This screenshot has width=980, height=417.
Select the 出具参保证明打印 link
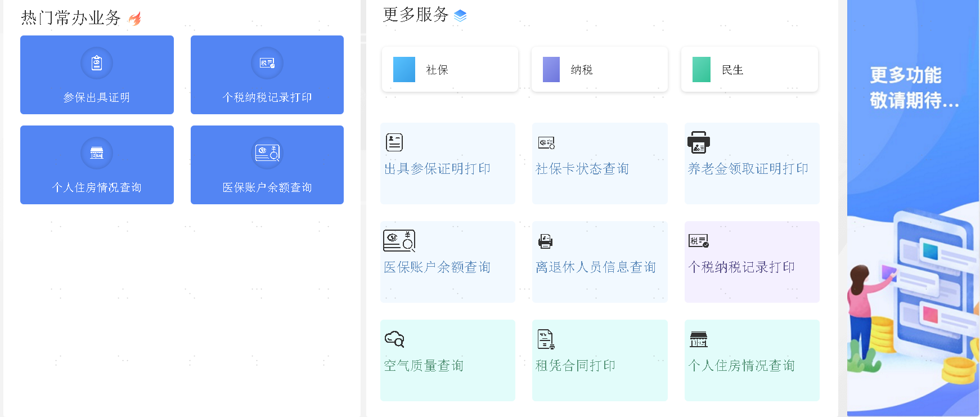coord(437,169)
